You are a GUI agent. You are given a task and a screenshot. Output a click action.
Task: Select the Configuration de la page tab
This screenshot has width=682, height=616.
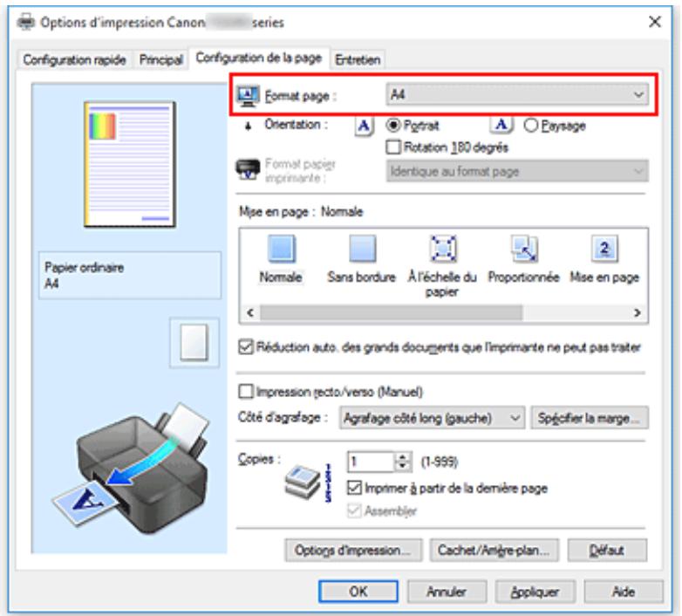pos(259,58)
